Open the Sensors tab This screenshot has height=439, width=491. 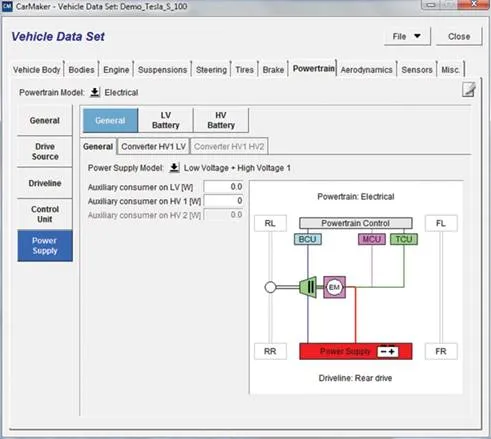pyautogui.click(x=417, y=70)
